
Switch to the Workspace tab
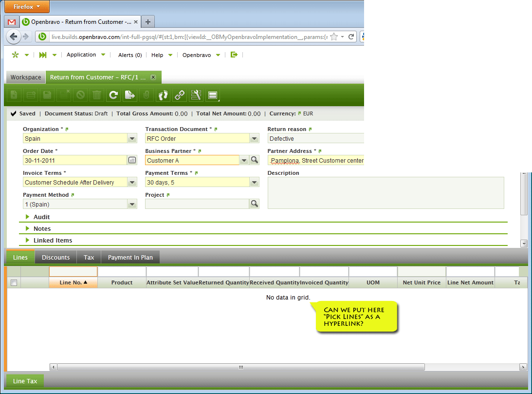click(26, 77)
